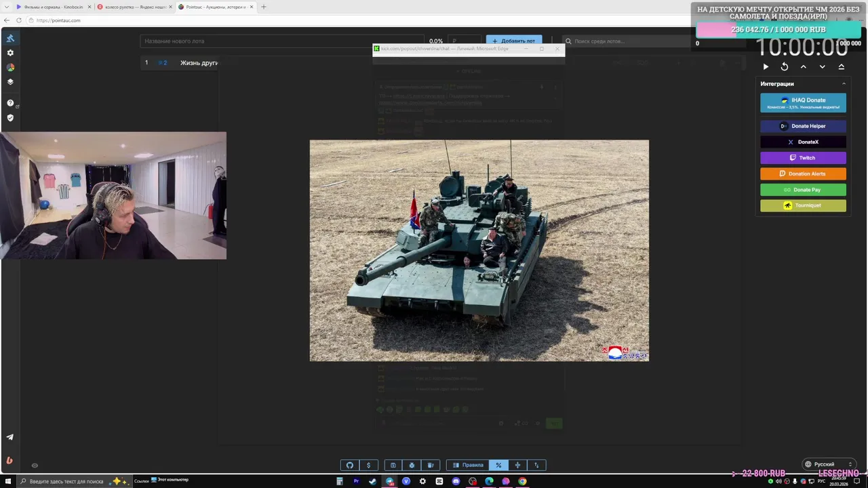Image resolution: width=868 pixels, height=488 pixels.
Task: Open Discord from the taskbar
Action: point(456,481)
